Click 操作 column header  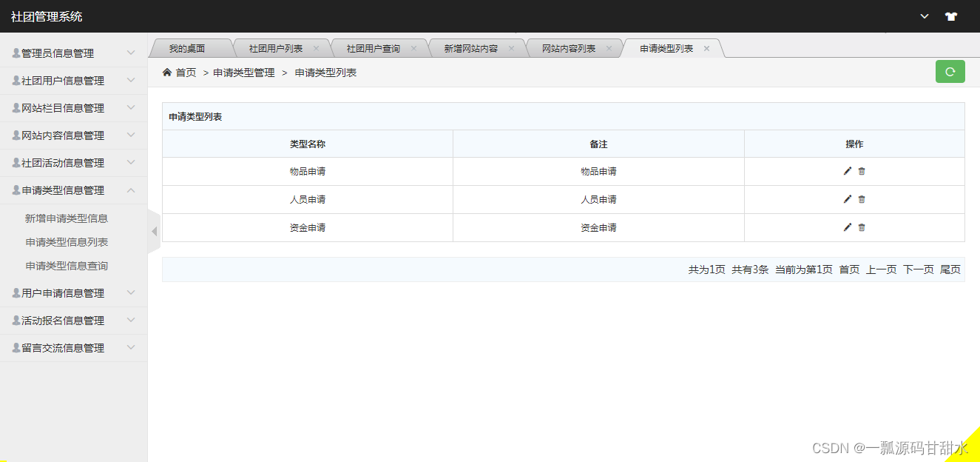pos(854,144)
